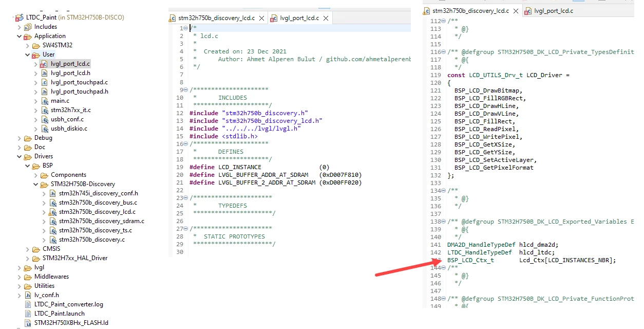Image resolution: width=644 pixels, height=329 pixels.
Task: Click the Includes folder icon
Action: tap(28, 27)
